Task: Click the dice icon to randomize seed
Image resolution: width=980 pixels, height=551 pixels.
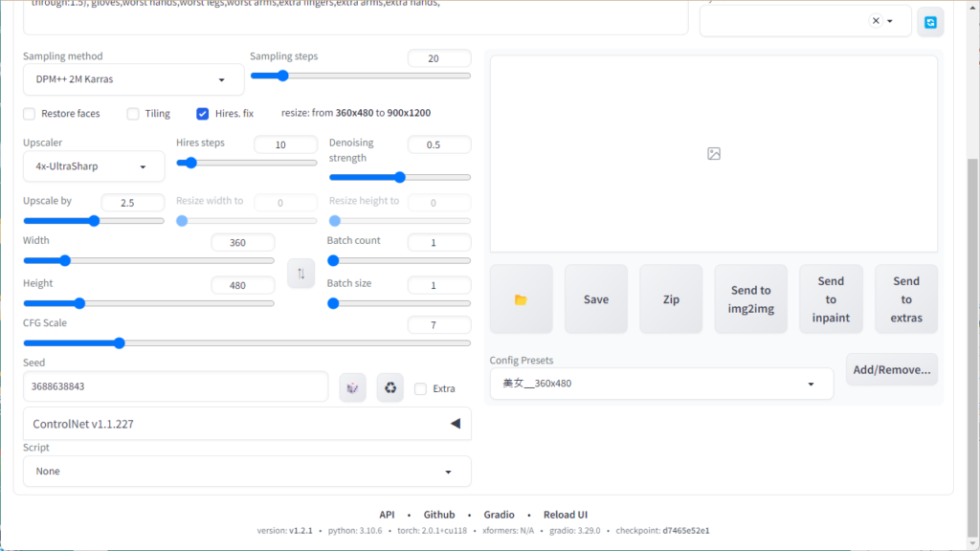Action: tap(352, 387)
